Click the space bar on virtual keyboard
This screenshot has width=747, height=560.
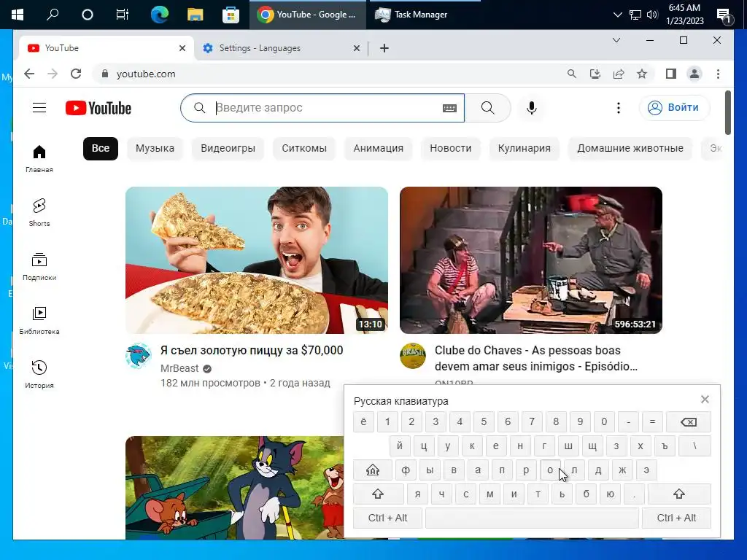(x=532, y=518)
